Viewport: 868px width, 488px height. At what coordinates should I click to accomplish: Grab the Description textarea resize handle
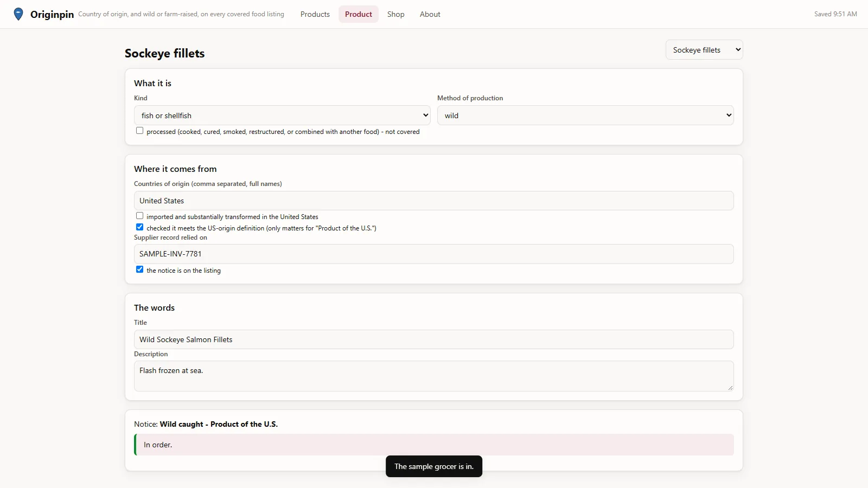[730, 388]
